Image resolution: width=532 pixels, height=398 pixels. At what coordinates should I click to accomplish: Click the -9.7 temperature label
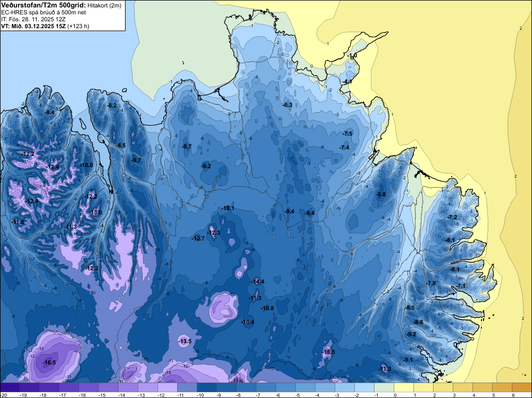pyautogui.click(x=136, y=160)
